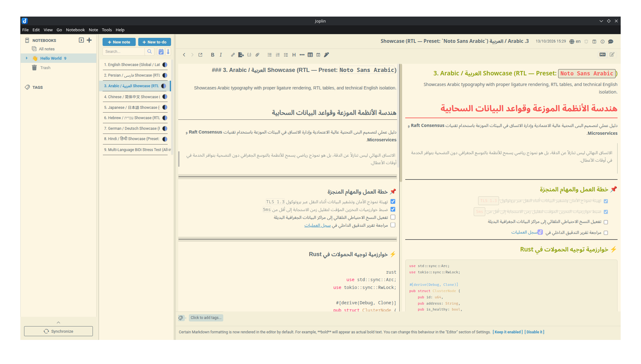
Task: Open the View menu
Action: (x=48, y=30)
